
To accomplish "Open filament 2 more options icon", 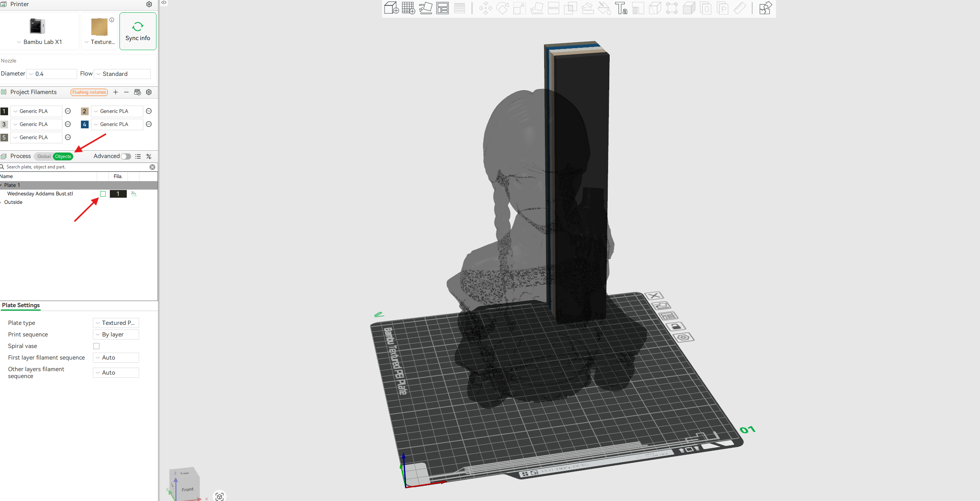I will pyautogui.click(x=149, y=111).
